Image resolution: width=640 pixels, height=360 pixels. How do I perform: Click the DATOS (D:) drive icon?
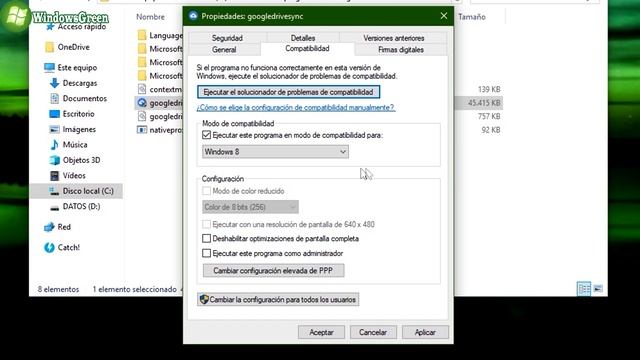(54, 207)
